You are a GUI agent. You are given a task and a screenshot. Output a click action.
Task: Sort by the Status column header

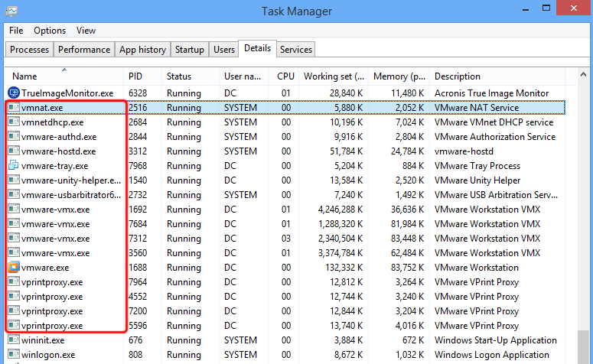click(x=191, y=76)
